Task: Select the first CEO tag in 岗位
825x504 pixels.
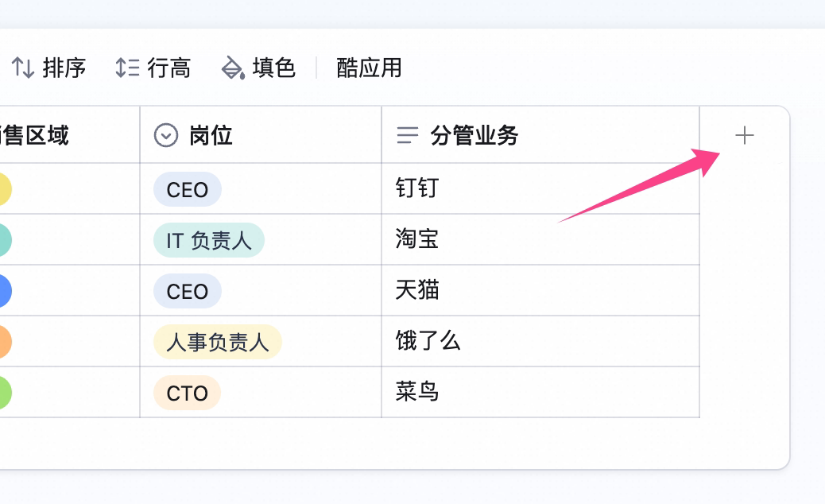Action: (x=188, y=189)
